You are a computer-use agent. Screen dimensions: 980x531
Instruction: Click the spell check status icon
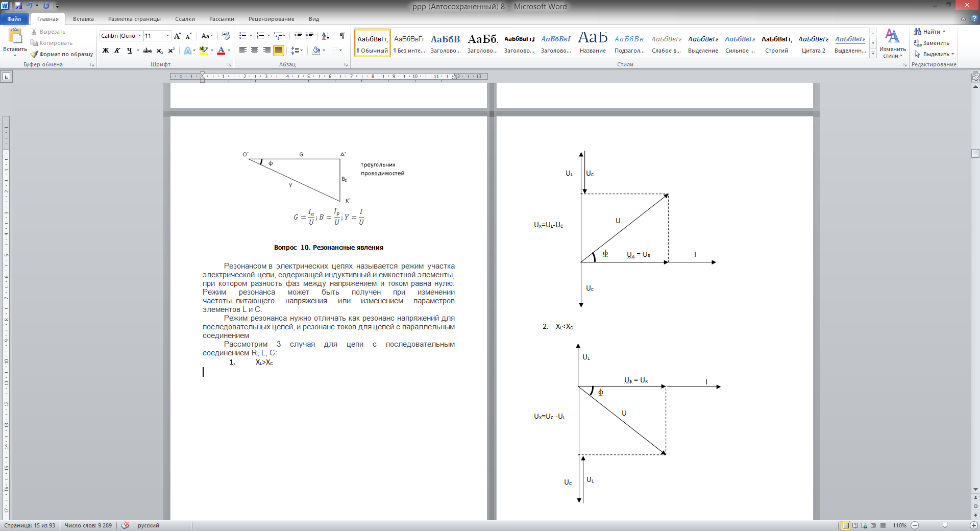125,525
